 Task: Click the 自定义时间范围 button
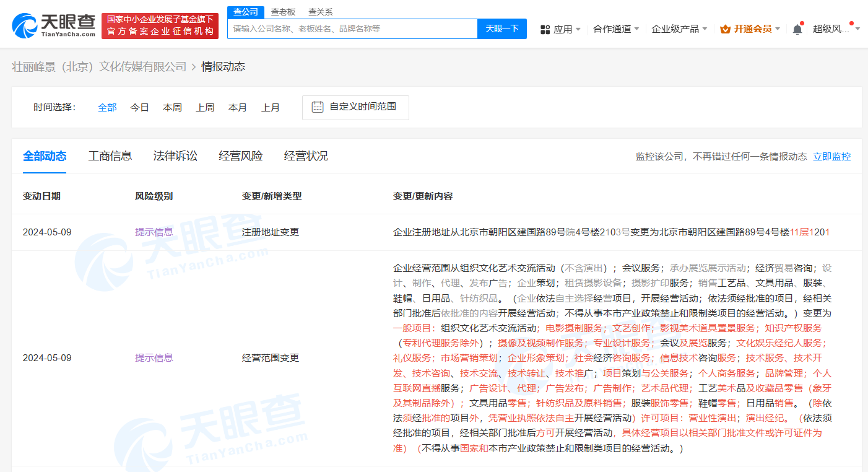tap(355, 107)
